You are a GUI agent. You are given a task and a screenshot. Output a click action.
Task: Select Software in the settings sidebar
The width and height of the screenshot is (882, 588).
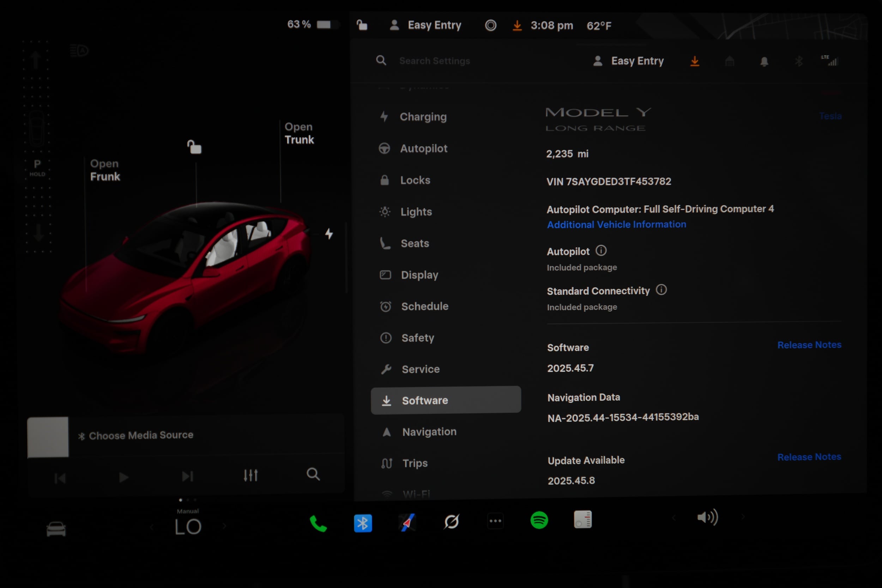424,400
